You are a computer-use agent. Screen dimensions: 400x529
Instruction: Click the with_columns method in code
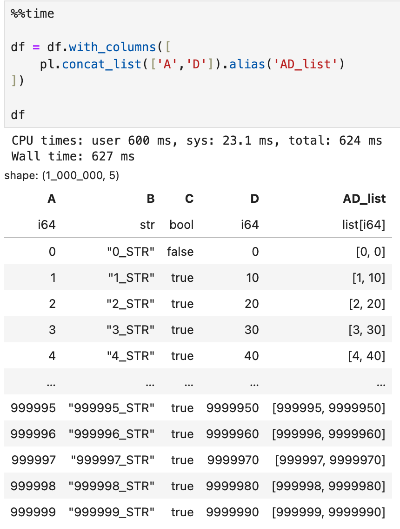(112, 47)
